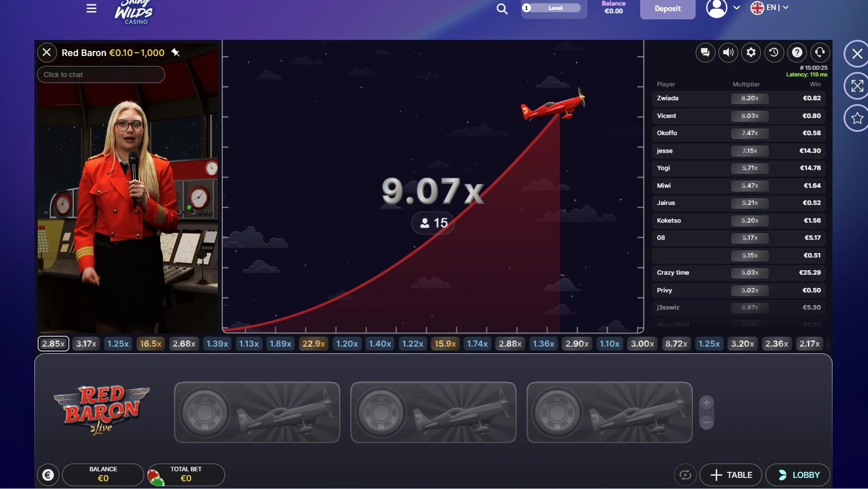
Task: Return to the casino Lobby
Action: 798,475
